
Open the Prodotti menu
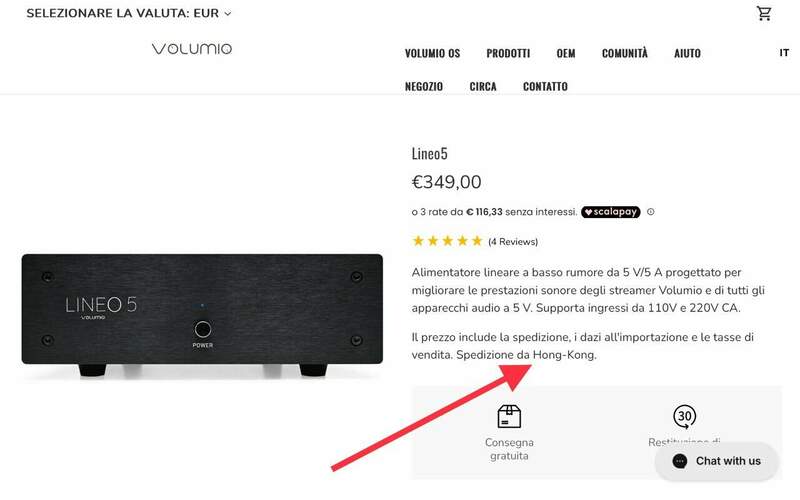[x=508, y=53]
